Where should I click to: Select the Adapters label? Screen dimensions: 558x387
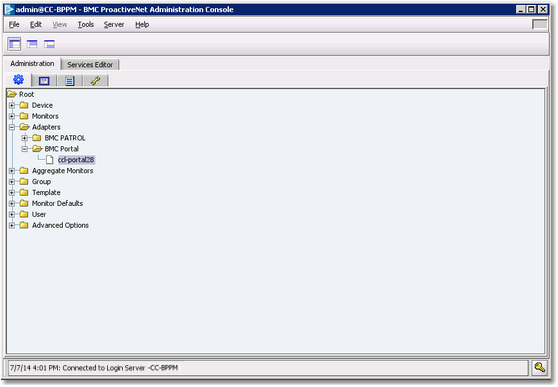tap(46, 127)
